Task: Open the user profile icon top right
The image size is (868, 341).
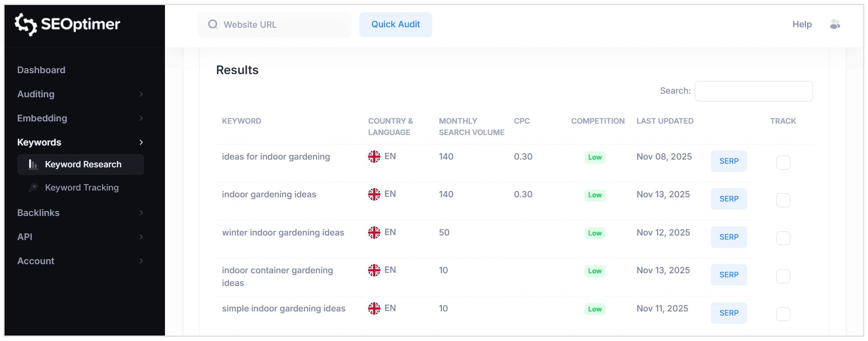Action: click(x=835, y=25)
